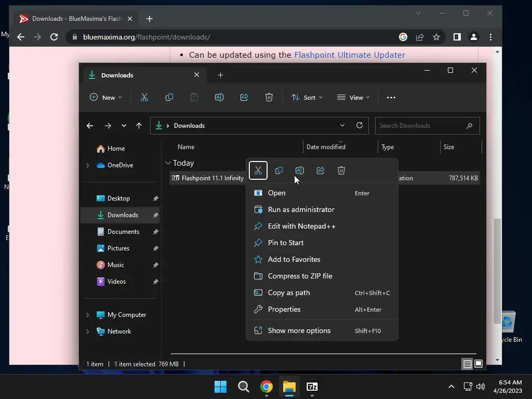
Task: Go forward in File Explorer navigation
Action: pyautogui.click(x=108, y=126)
